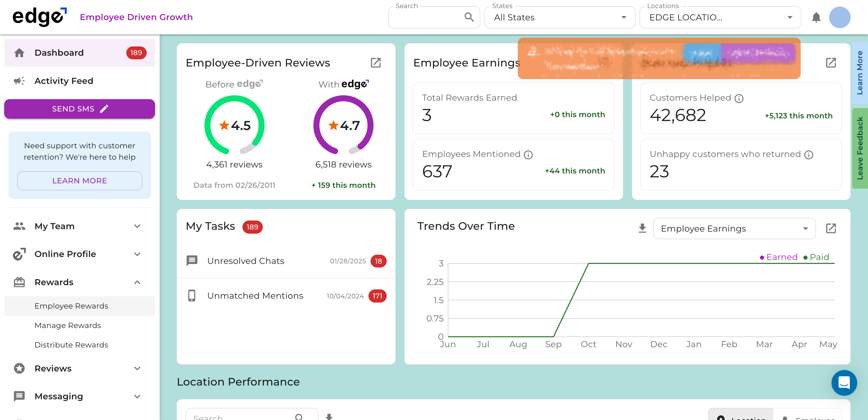Go to Dashboard
The height and width of the screenshot is (420, 868).
pos(80,53)
